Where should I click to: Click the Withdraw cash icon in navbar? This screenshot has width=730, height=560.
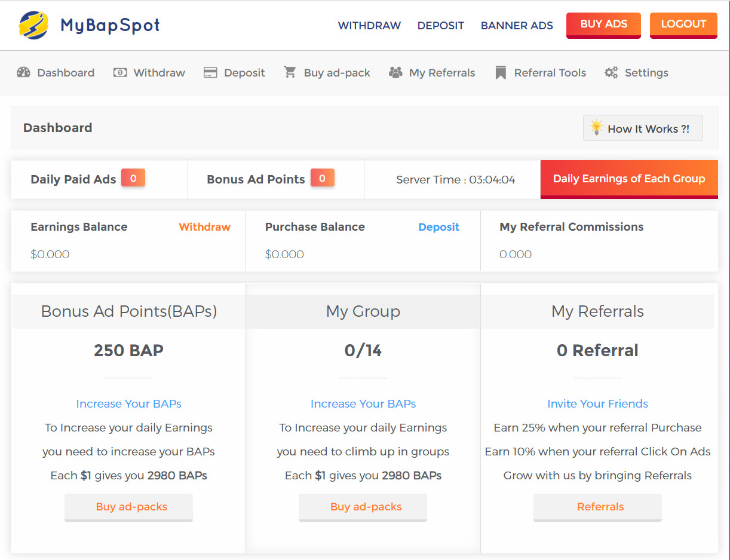[120, 73]
